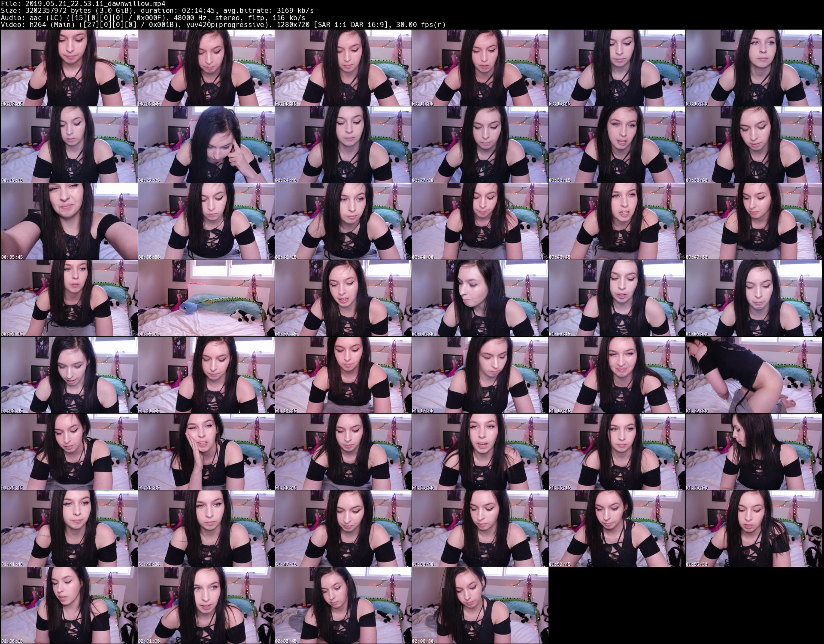Click the thumbnail marked 01:19:45
The width and height of the screenshot is (824, 644).
tap(617, 375)
